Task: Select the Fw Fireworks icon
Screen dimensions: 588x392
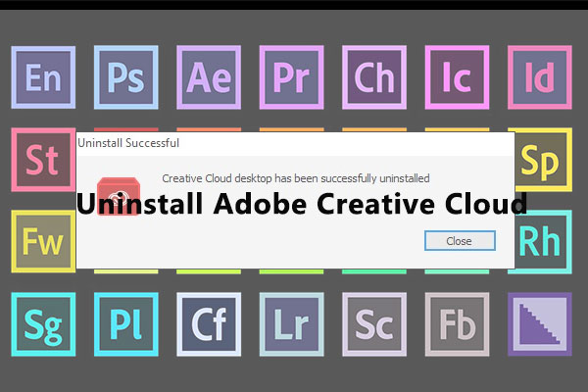Action: coord(43,242)
